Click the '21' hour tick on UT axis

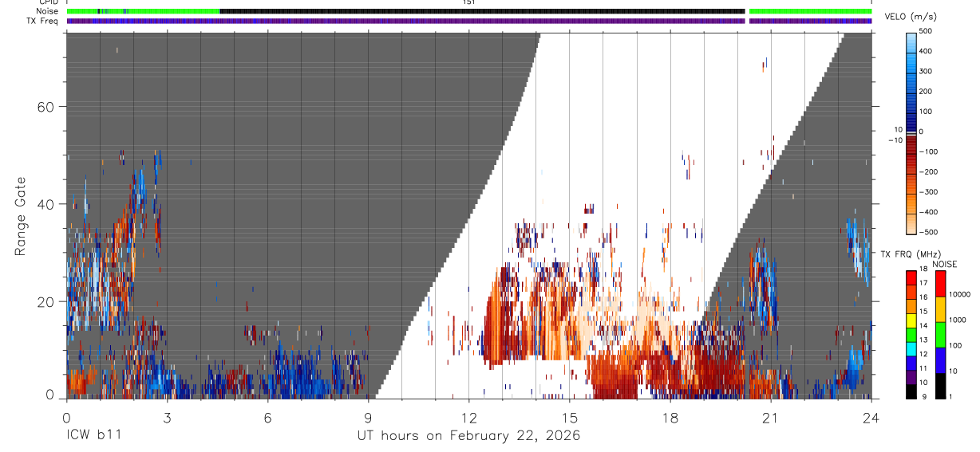[x=770, y=416]
